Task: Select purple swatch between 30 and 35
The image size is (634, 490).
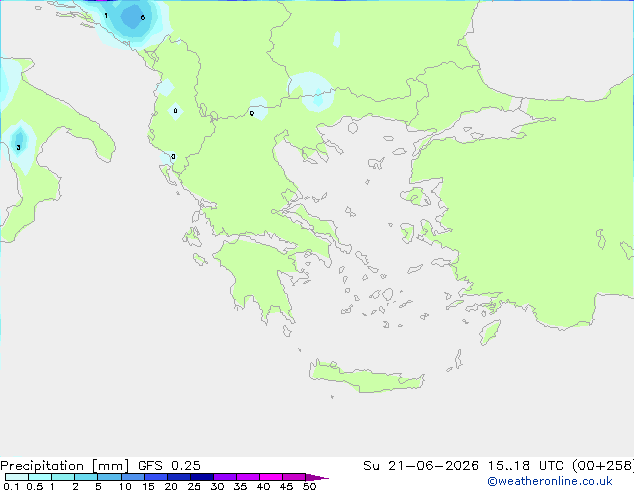Action: (x=225, y=477)
